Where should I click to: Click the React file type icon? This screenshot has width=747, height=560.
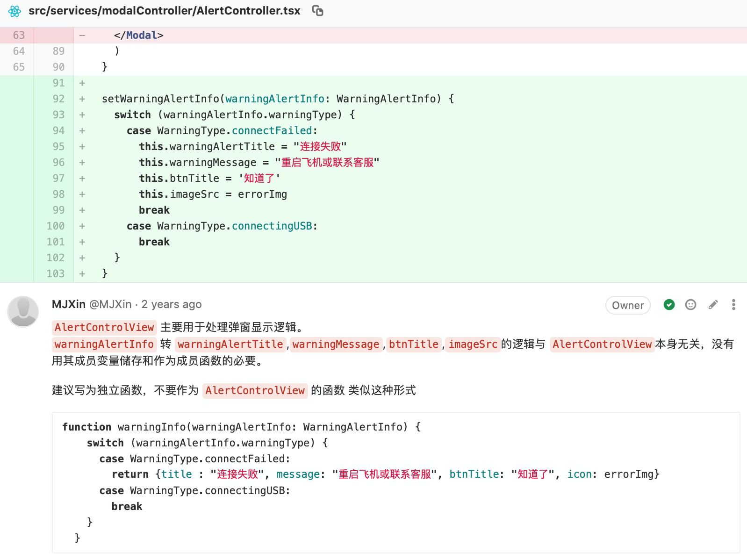pos(14,11)
